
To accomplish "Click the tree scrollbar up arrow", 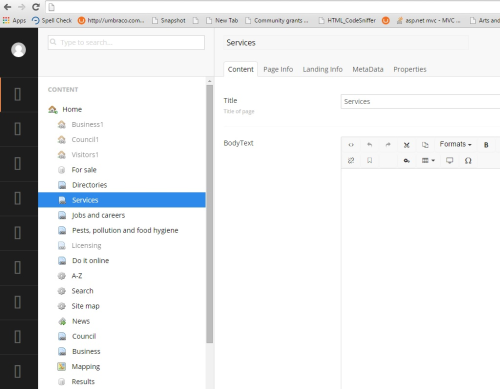I will pos(209,81).
